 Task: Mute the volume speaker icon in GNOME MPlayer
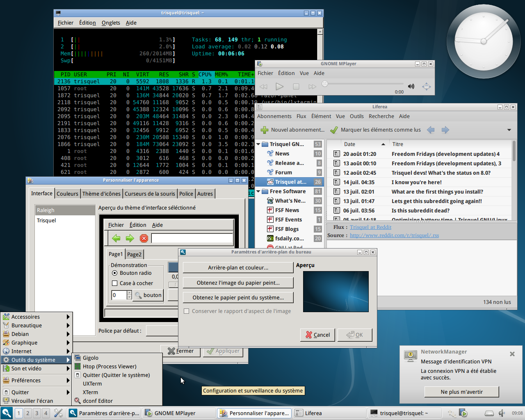coord(411,86)
